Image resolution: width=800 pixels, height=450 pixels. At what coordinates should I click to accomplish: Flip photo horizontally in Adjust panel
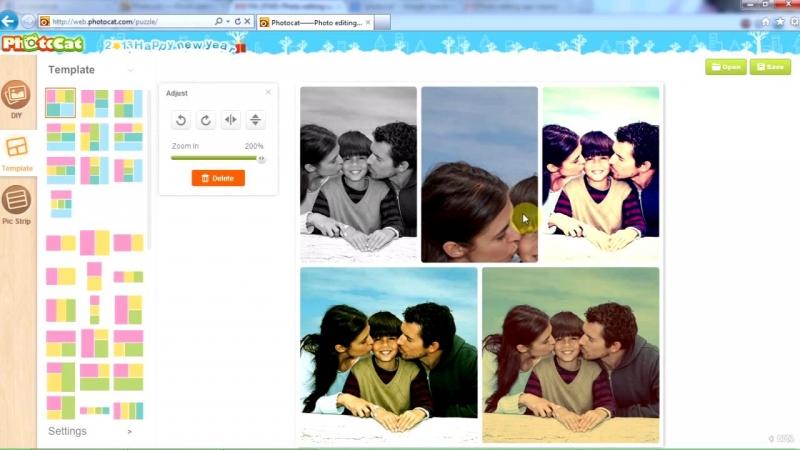(x=231, y=120)
